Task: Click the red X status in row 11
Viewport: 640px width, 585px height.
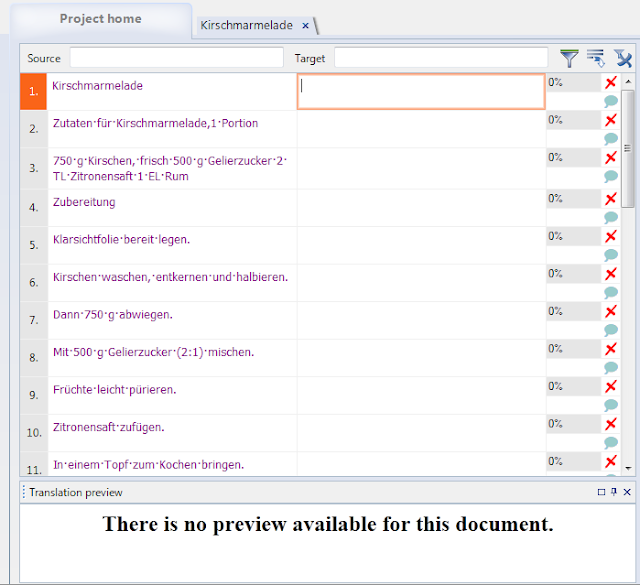Action: (611, 462)
